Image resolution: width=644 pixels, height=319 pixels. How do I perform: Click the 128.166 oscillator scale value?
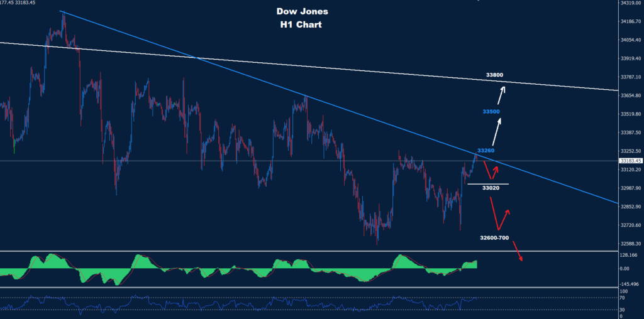(x=629, y=255)
